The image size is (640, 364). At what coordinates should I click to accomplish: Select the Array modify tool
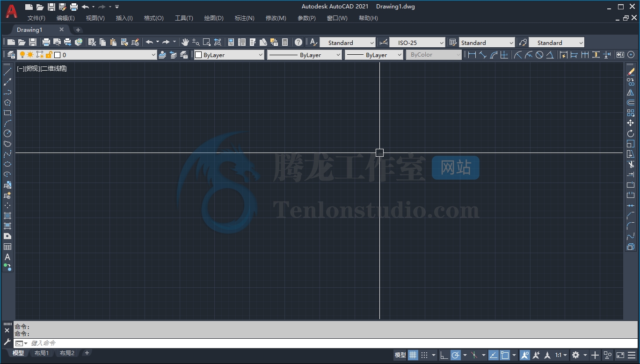pos(631,113)
